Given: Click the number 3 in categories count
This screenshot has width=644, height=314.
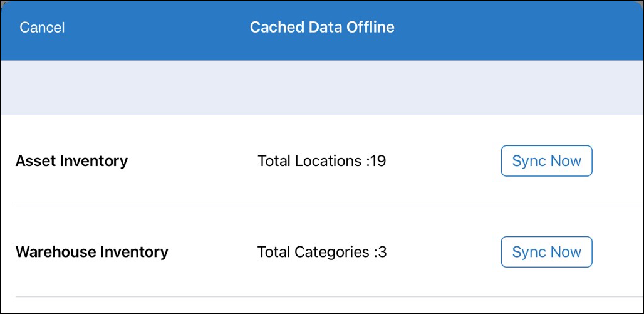Looking at the screenshot, I should [x=382, y=252].
